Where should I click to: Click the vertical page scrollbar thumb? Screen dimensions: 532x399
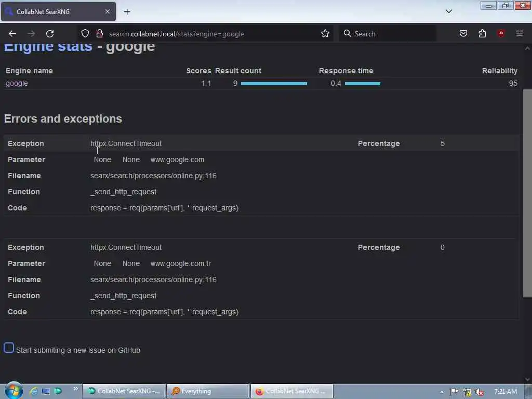click(x=527, y=193)
